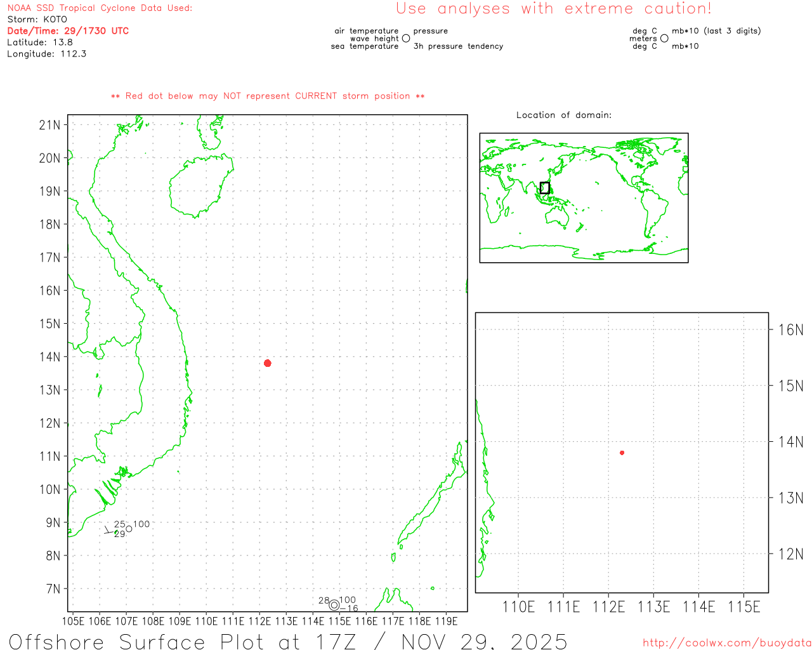Open the coolwx.com/buoydata link
Screen dimensions: 812x650
726,643
